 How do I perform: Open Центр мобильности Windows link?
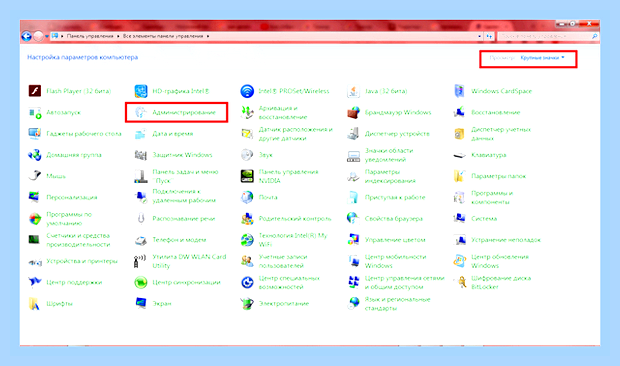click(x=395, y=261)
